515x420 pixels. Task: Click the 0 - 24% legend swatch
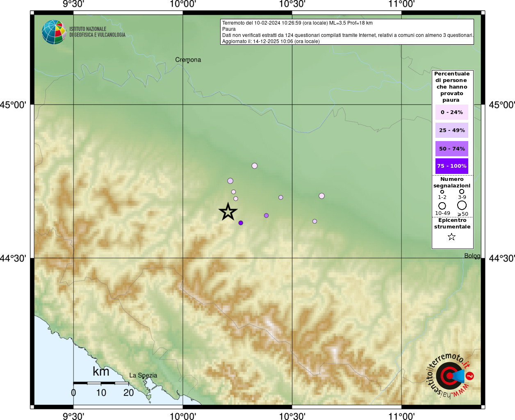(452, 112)
